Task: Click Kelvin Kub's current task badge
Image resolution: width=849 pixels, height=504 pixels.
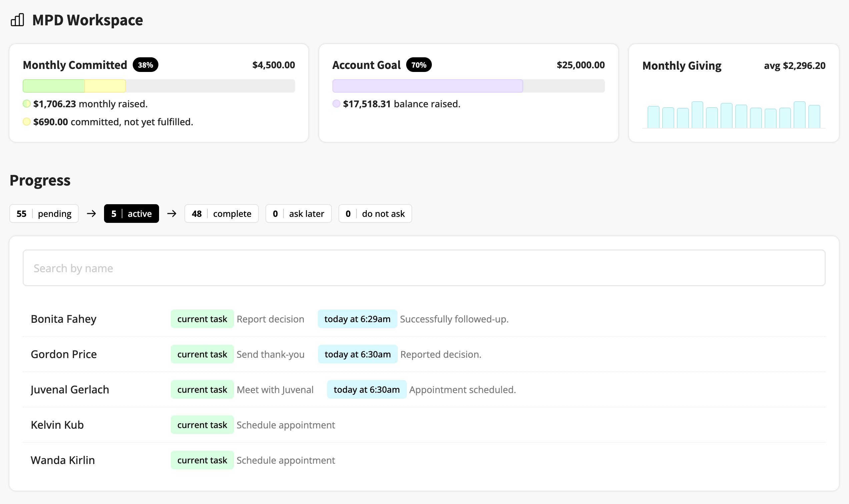Action: 202,425
